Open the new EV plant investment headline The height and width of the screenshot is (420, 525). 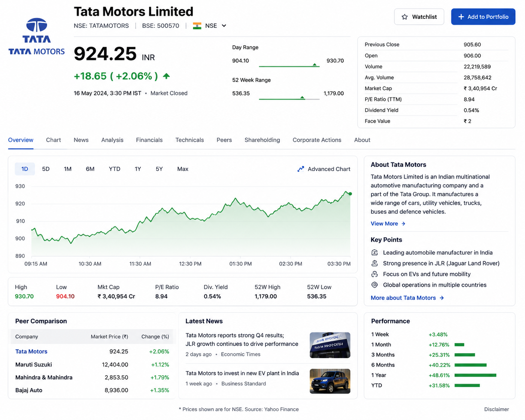pyautogui.click(x=242, y=373)
